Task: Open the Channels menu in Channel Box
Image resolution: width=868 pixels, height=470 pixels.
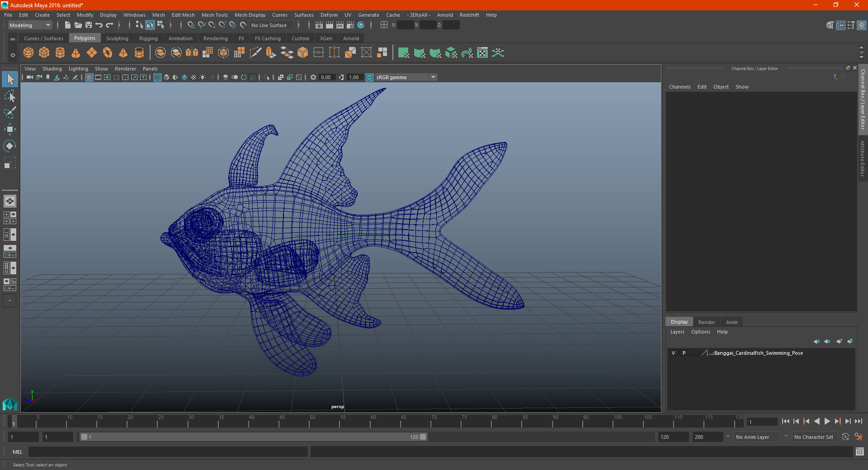Action: (679, 87)
